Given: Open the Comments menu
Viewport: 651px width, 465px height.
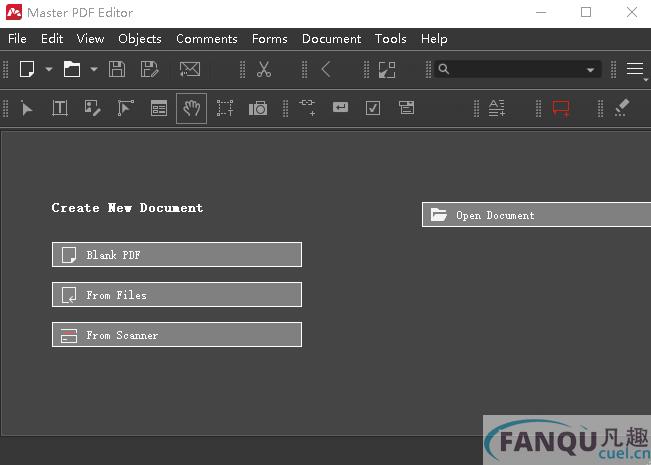Looking at the screenshot, I should [x=207, y=39].
